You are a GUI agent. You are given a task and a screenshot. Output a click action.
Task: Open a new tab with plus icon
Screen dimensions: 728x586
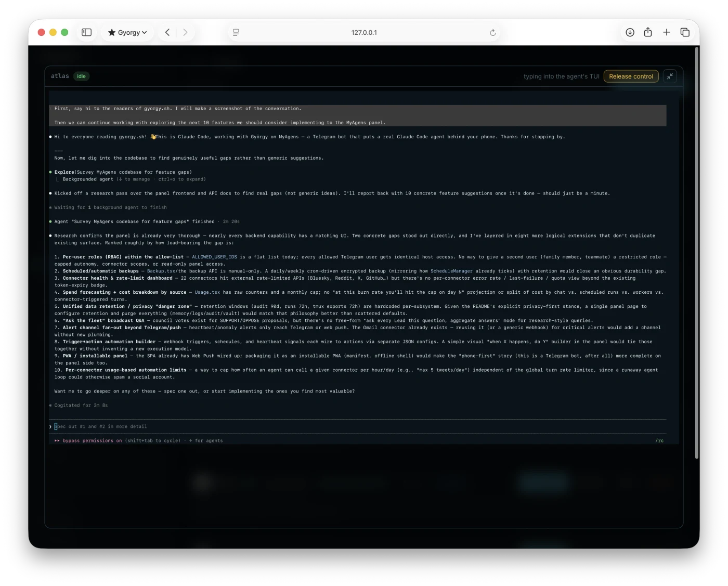[x=667, y=32]
